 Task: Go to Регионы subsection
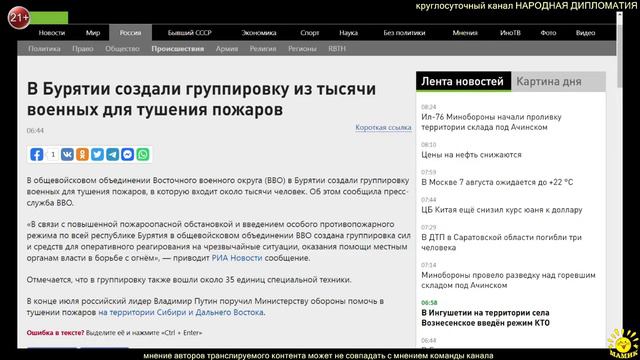point(302,49)
